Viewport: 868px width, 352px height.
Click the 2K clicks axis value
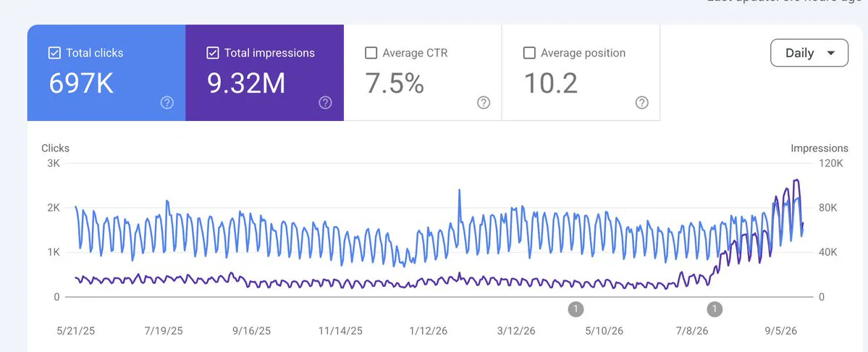[x=53, y=208]
